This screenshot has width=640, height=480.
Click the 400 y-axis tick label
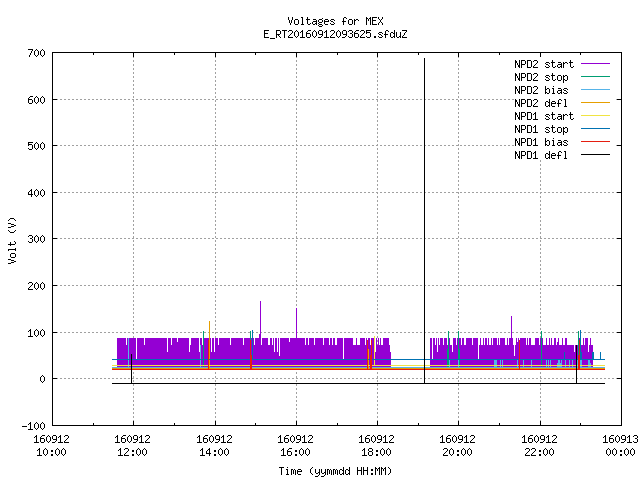37,193
